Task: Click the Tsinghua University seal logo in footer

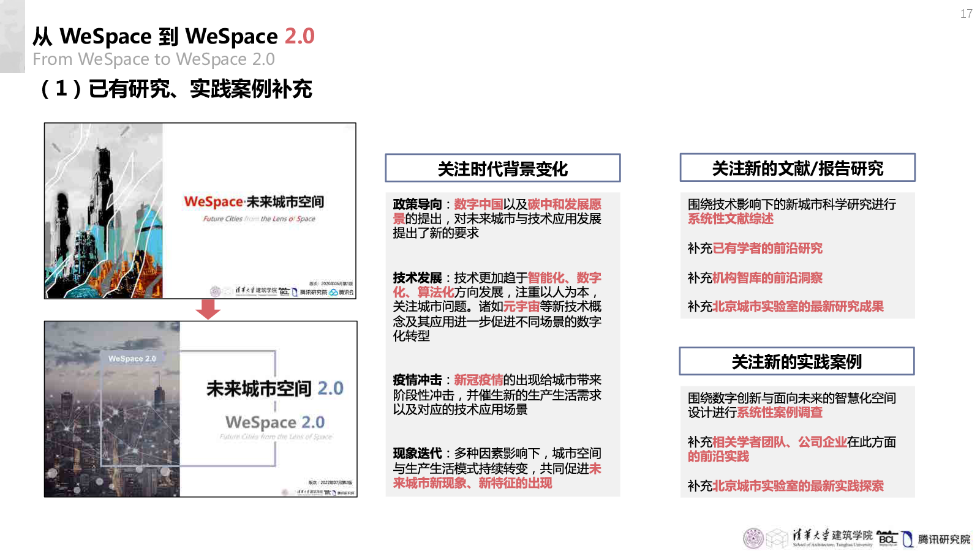Action: click(753, 538)
